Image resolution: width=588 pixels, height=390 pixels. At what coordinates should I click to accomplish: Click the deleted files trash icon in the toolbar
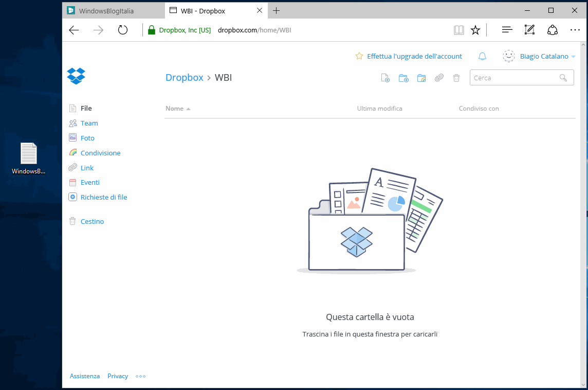coord(456,78)
